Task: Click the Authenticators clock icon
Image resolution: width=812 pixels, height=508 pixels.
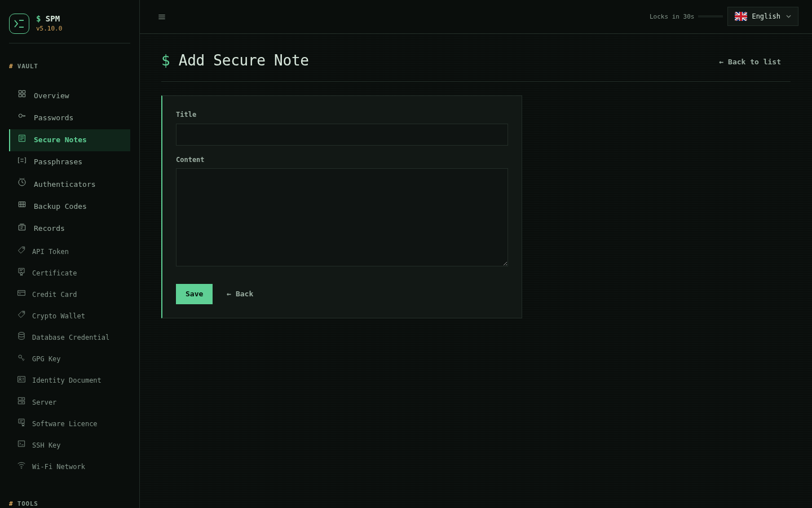Action: click(22, 182)
